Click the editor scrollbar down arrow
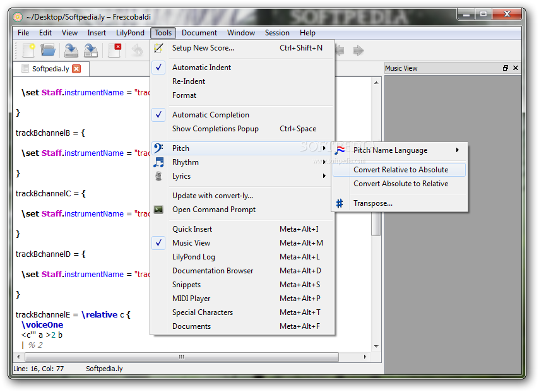 pos(376,347)
